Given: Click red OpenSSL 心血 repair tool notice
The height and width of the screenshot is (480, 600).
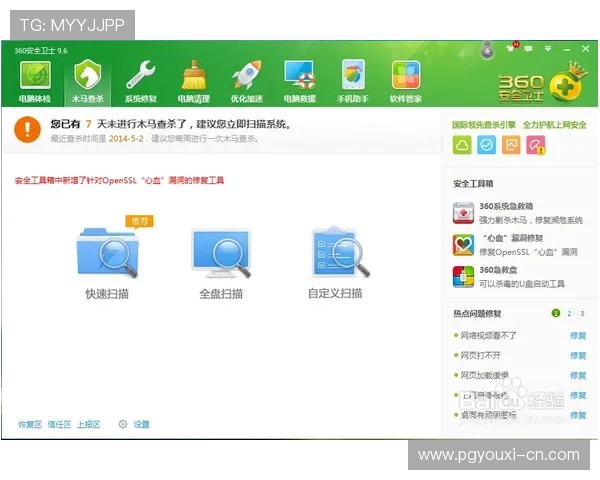Looking at the screenshot, I should 119,180.
